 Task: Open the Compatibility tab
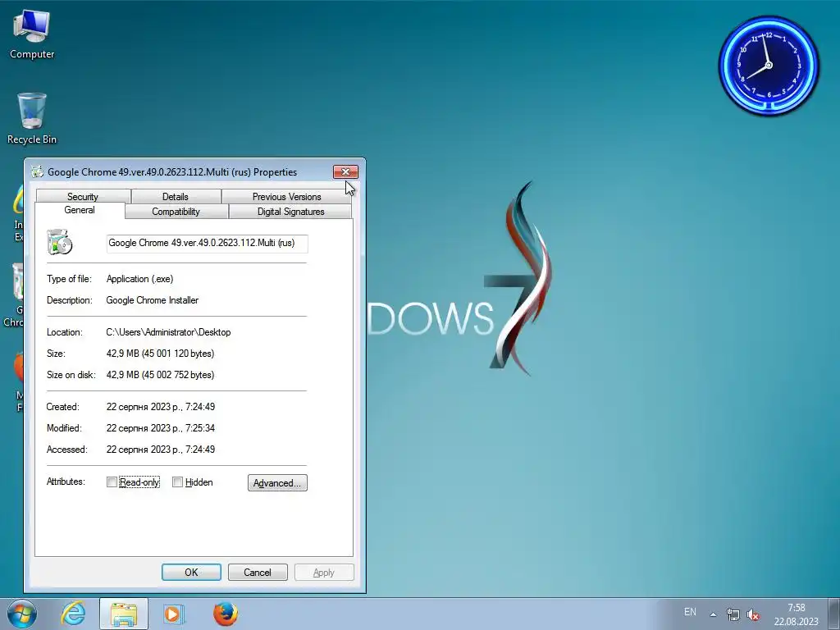coord(176,212)
